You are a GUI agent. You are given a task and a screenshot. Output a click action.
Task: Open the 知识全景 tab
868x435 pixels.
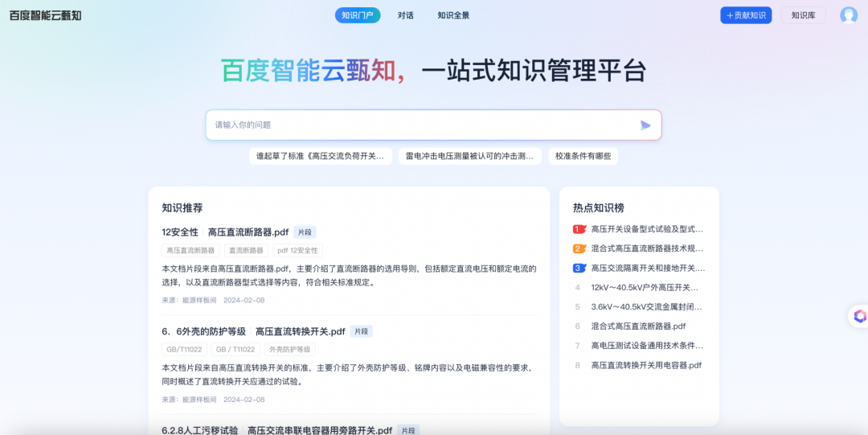pyautogui.click(x=453, y=15)
